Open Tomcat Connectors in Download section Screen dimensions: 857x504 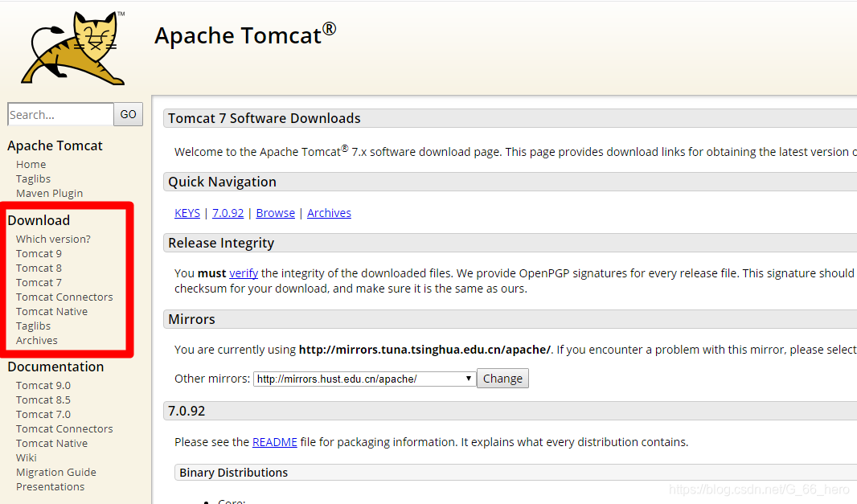point(64,297)
